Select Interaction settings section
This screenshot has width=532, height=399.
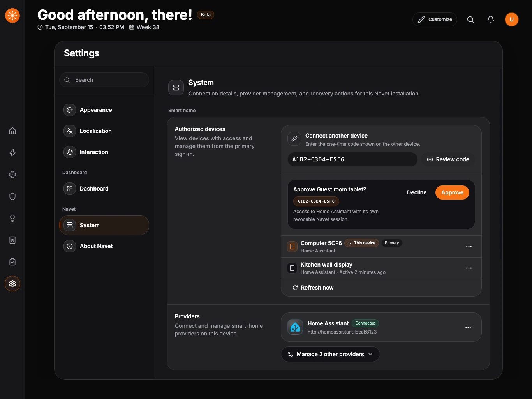[104, 152]
